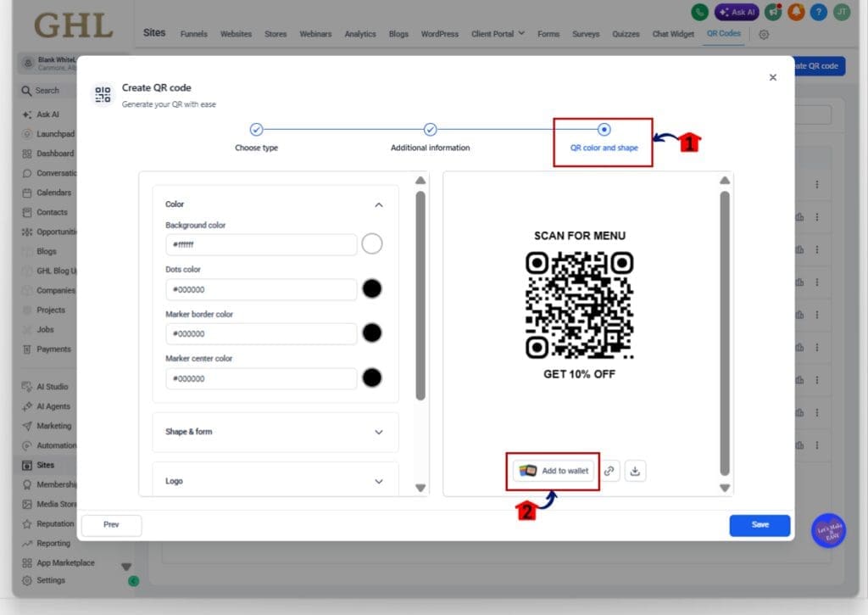Open Sites settings gear icon
868x615 pixels.
click(x=764, y=34)
